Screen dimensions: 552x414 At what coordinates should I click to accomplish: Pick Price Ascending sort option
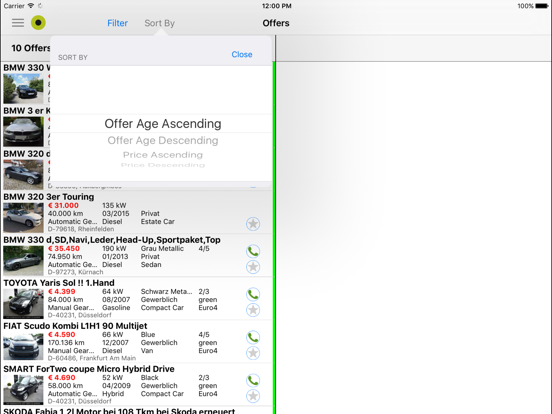tap(163, 155)
